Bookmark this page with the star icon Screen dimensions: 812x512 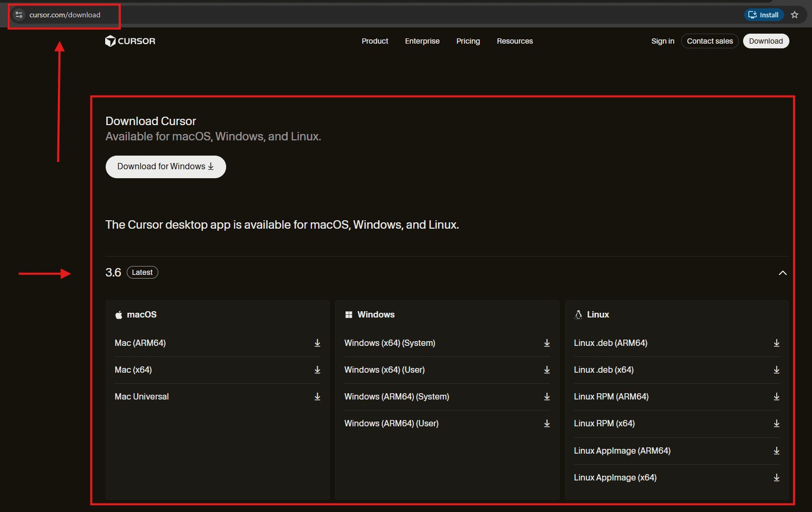795,15
